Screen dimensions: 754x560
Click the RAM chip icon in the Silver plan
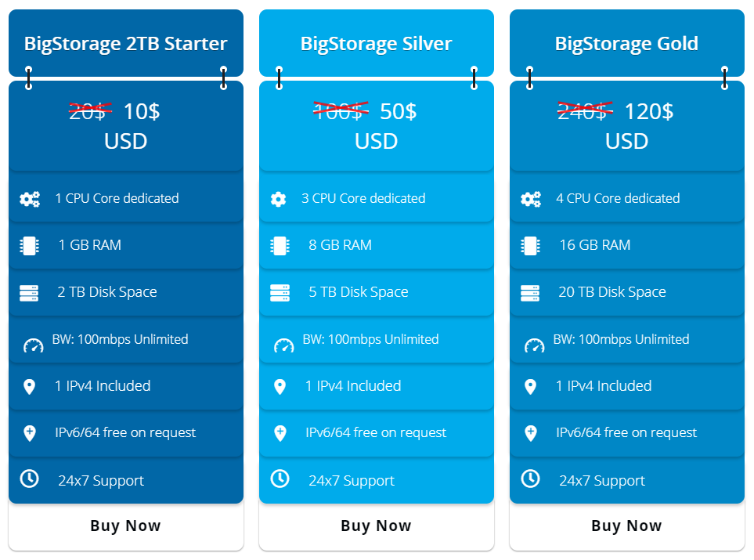pyautogui.click(x=280, y=246)
